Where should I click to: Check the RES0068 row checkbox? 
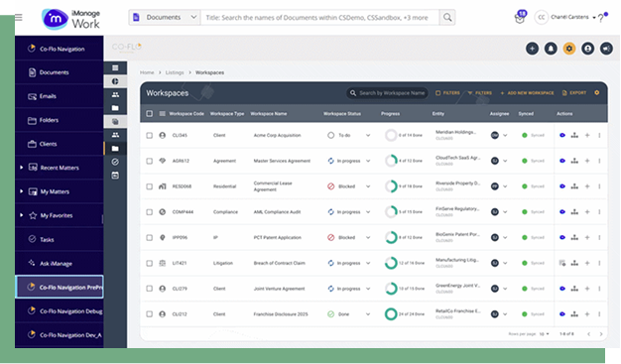pyautogui.click(x=150, y=186)
